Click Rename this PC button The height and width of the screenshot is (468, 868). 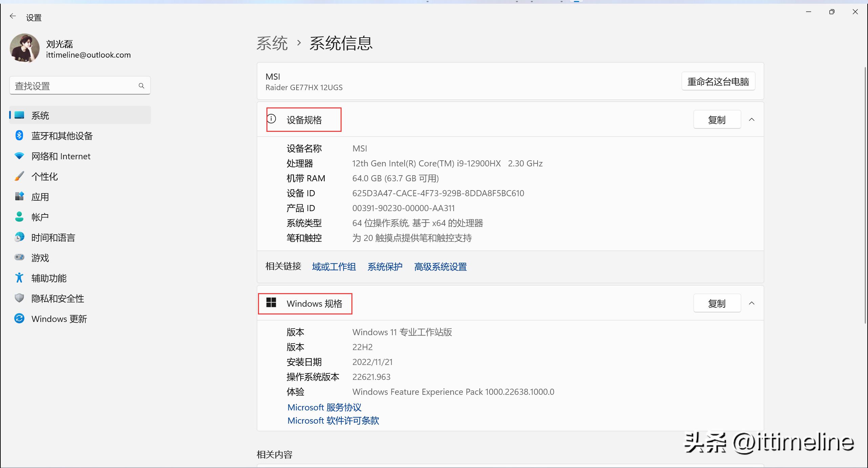point(718,82)
